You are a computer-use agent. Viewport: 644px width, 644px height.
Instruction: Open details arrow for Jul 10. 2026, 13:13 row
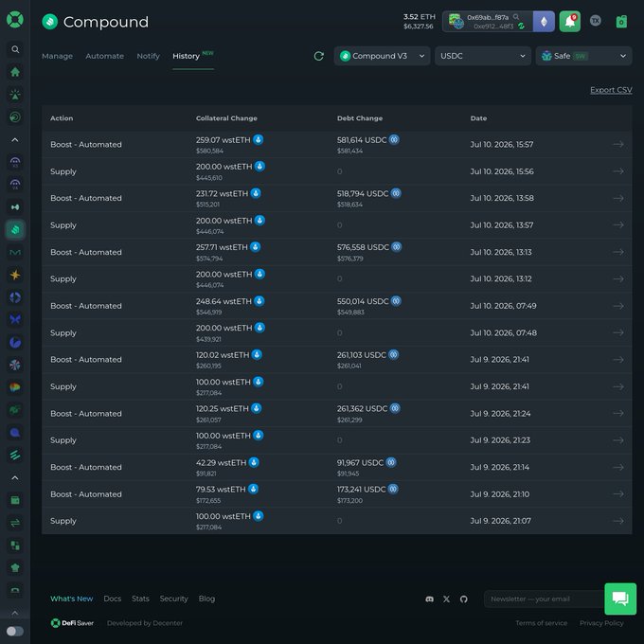point(618,252)
